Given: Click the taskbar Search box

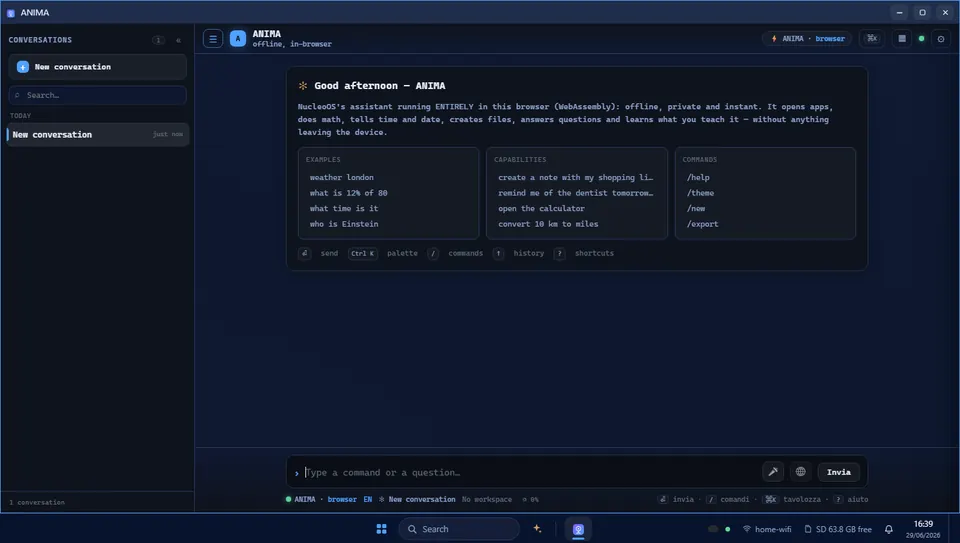Looking at the screenshot, I should (459, 529).
